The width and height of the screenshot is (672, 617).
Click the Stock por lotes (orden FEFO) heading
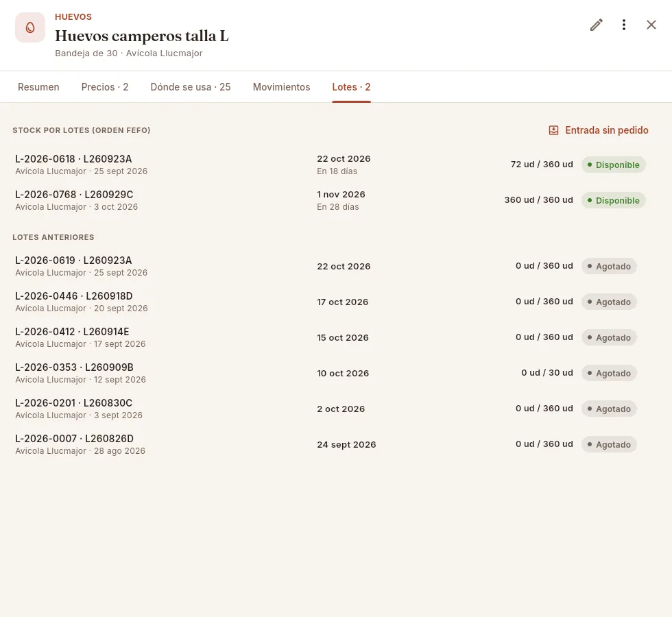pyautogui.click(x=82, y=130)
